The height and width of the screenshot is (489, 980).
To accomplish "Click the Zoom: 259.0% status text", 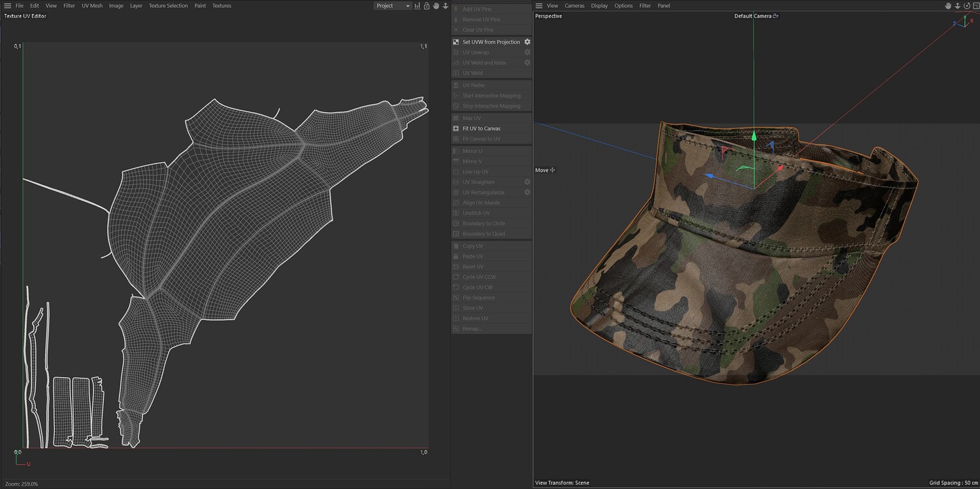I will click(22, 484).
